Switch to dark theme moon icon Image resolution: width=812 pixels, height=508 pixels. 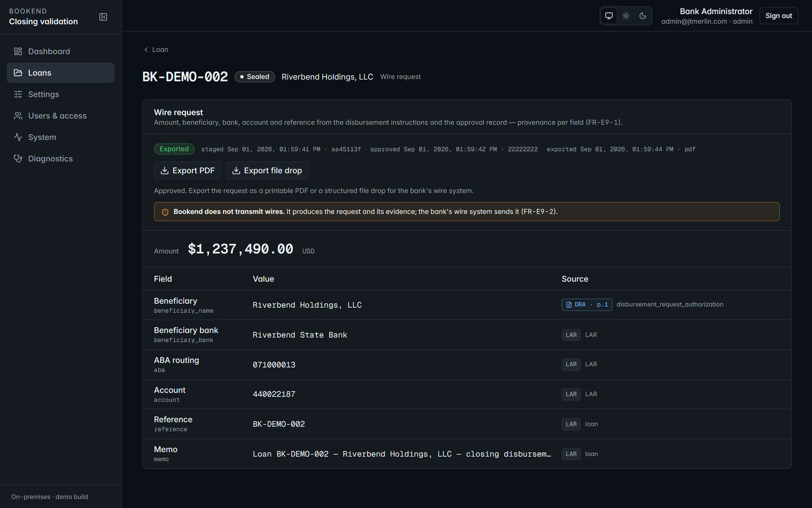point(643,16)
